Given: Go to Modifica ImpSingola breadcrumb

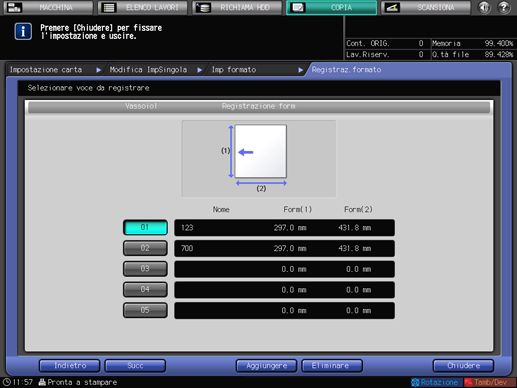Looking at the screenshot, I should coord(148,70).
